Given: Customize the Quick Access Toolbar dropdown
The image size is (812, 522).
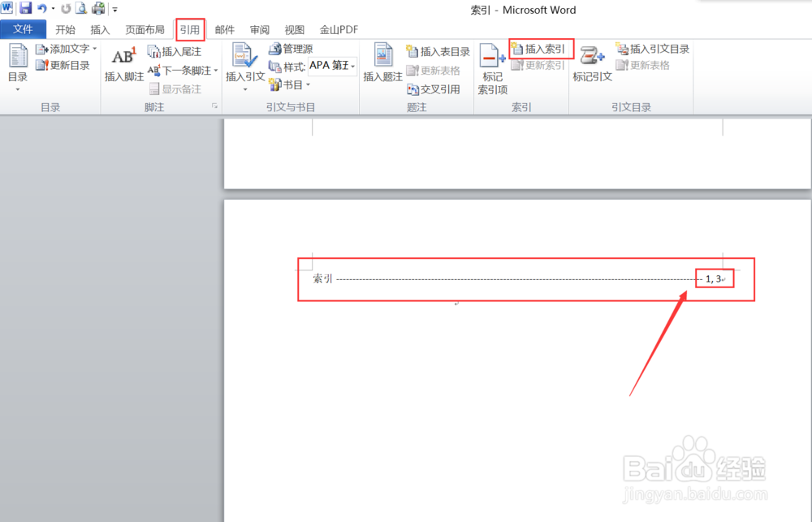Looking at the screenshot, I should 115,9.
